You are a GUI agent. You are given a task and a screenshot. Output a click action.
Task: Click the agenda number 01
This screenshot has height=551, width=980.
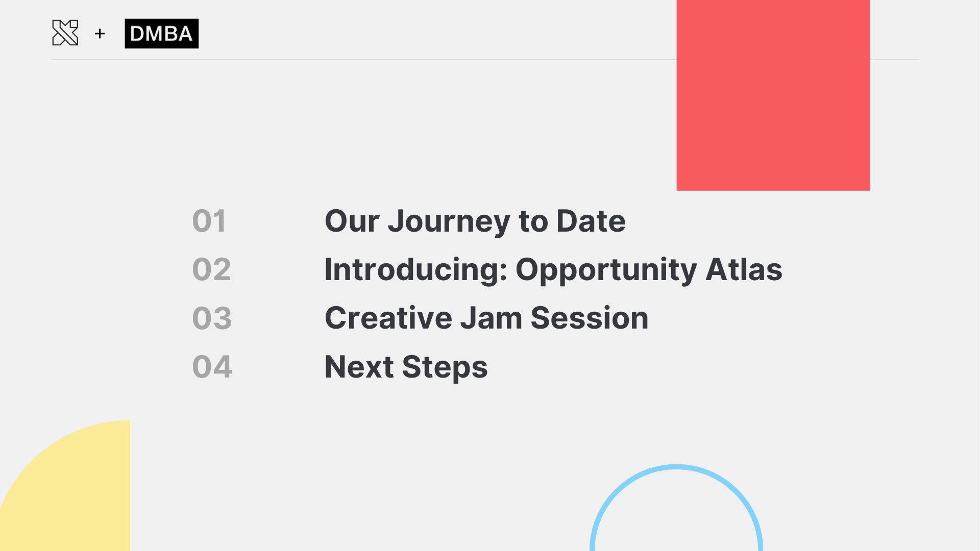point(209,221)
